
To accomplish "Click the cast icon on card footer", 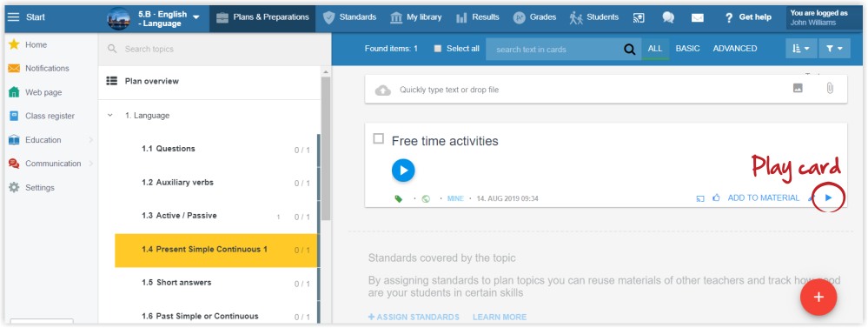I will (x=701, y=197).
